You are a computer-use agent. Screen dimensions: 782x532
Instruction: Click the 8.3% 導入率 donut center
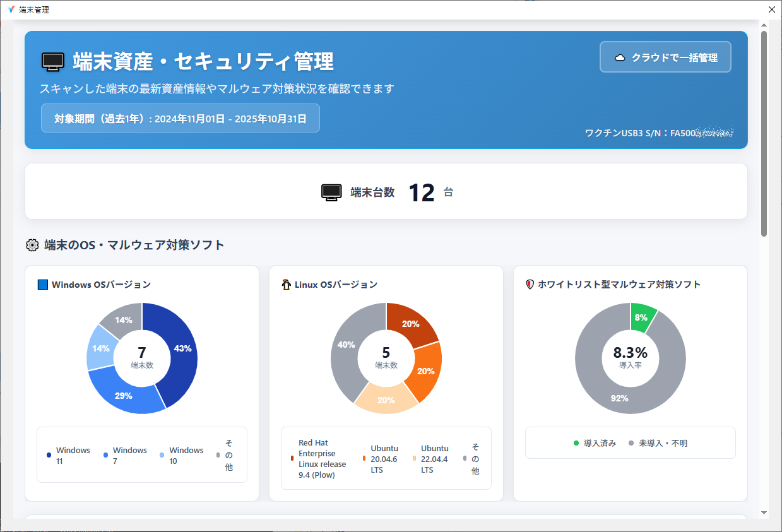[x=630, y=358]
